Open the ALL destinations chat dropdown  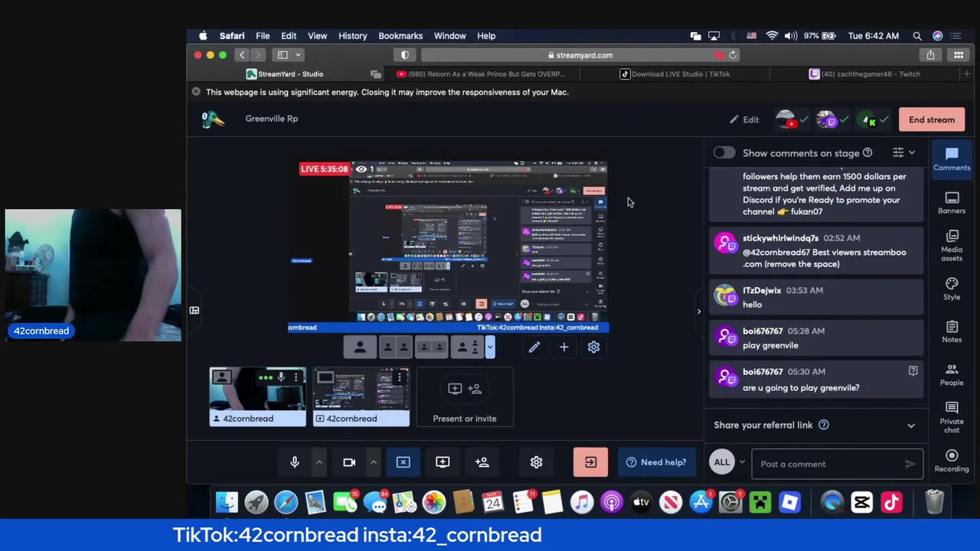click(728, 462)
